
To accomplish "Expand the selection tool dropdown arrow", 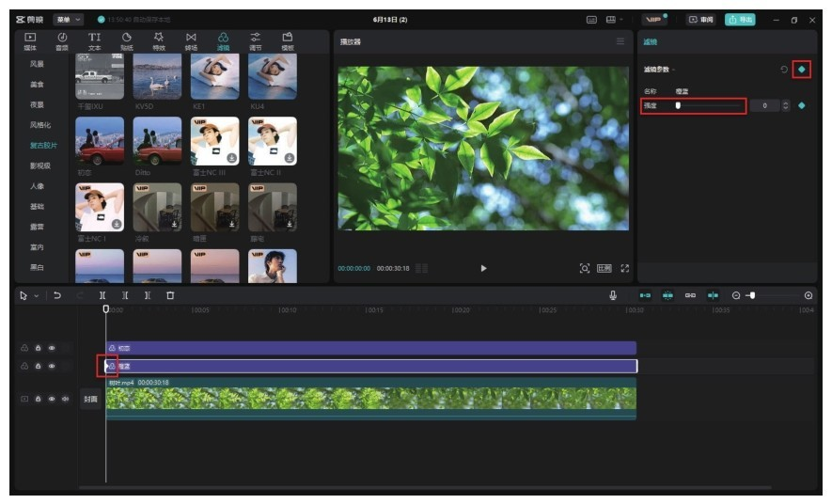I will tap(37, 295).
